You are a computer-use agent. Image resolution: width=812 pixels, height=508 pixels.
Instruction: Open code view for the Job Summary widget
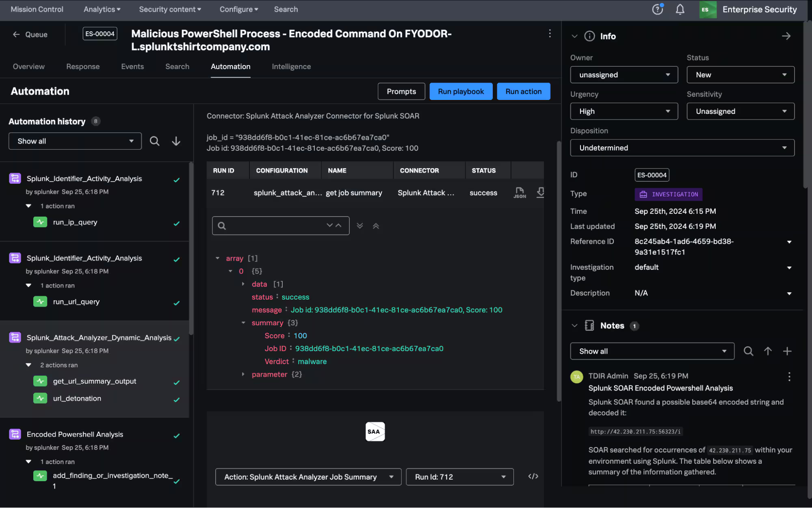(534, 476)
